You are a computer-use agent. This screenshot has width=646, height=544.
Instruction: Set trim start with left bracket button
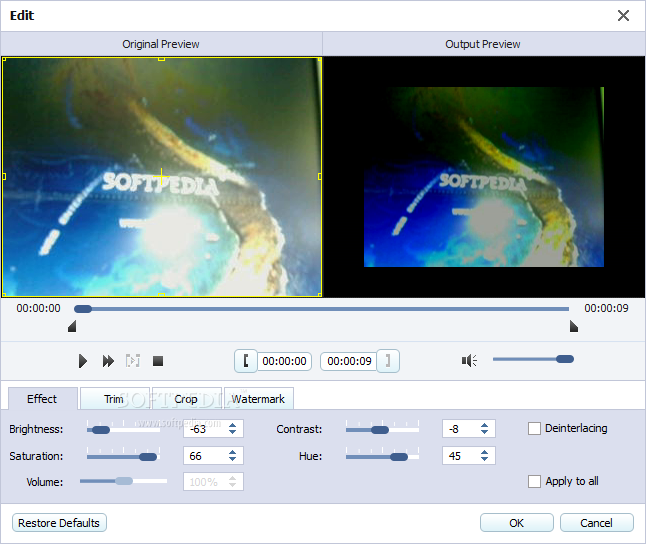tap(246, 361)
